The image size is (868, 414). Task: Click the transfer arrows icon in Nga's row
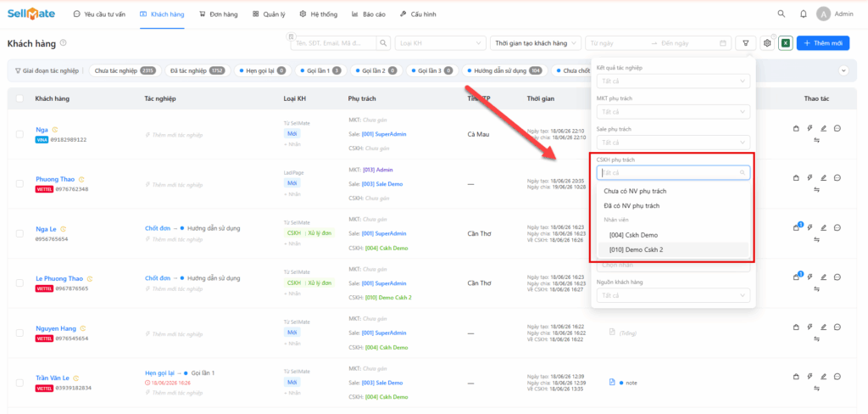pyautogui.click(x=816, y=140)
